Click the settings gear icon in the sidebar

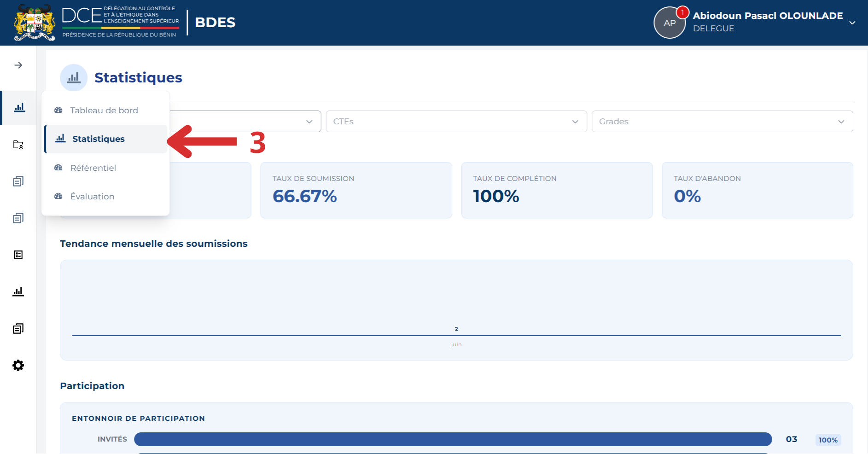(18, 366)
